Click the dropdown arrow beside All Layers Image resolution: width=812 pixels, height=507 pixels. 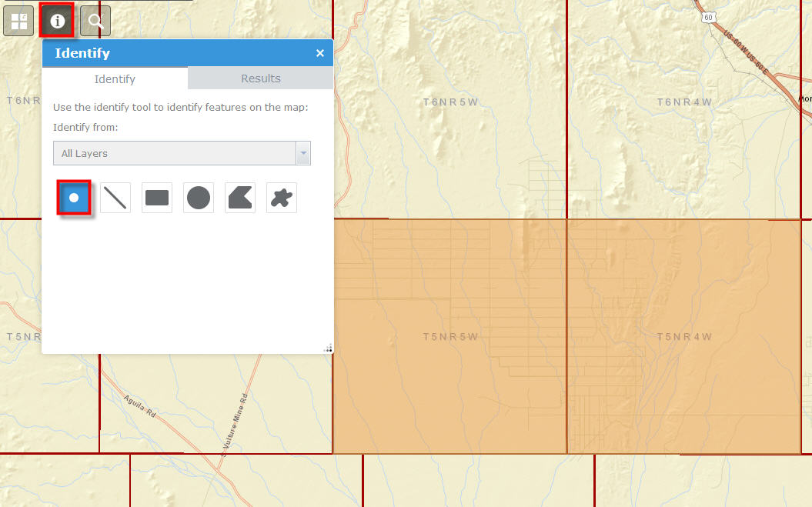point(303,153)
